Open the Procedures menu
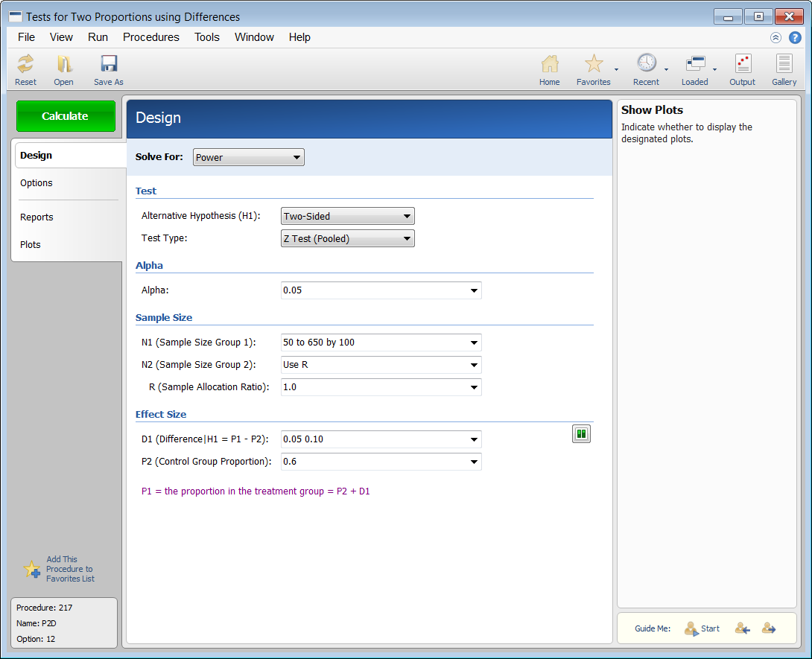This screenshot has height=659, width=812. [150, 37]
